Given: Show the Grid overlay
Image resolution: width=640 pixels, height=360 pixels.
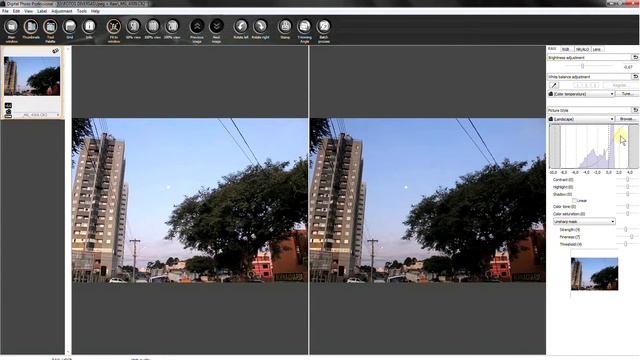Looking at the screenshot, I should point(70,27).
